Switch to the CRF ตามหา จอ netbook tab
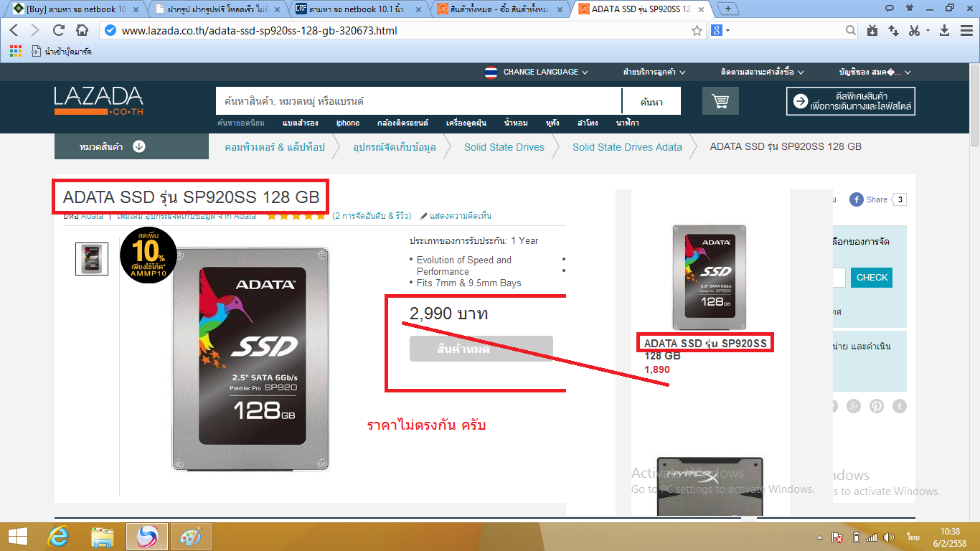 (358, 9)
